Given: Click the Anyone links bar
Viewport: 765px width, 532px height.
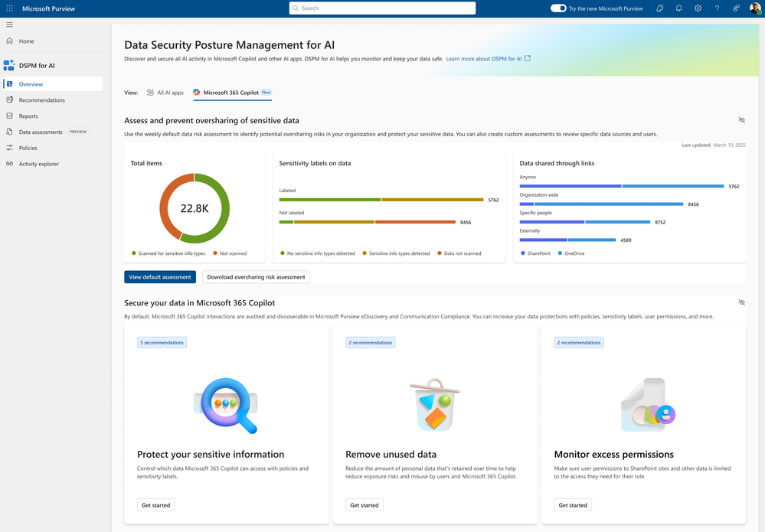Looking at the screenshot, I should pos(622,186).
